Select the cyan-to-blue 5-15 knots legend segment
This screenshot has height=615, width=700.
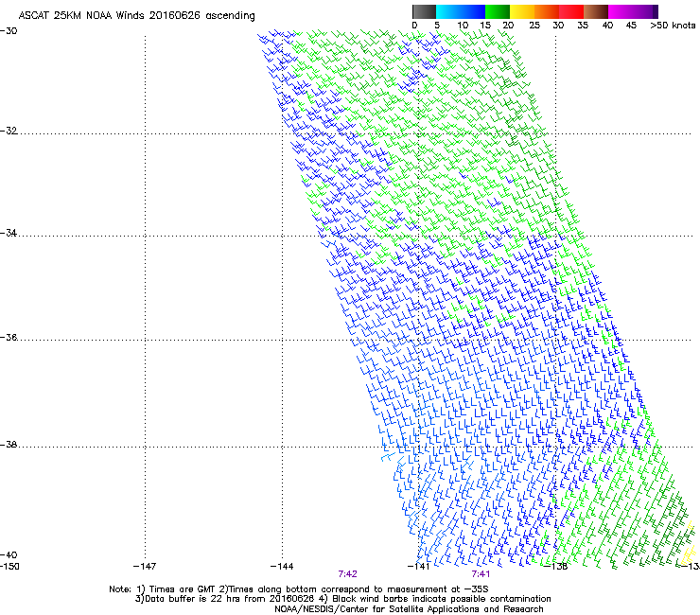coord(461,11)
